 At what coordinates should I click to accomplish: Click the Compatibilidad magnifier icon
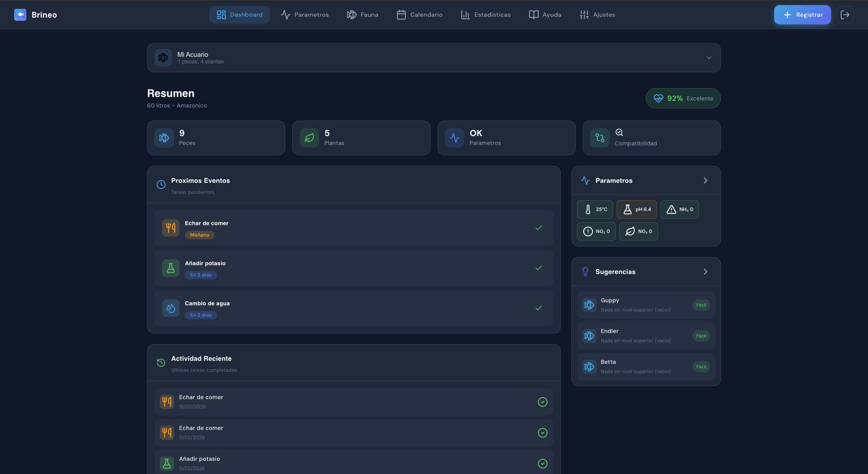619,132
